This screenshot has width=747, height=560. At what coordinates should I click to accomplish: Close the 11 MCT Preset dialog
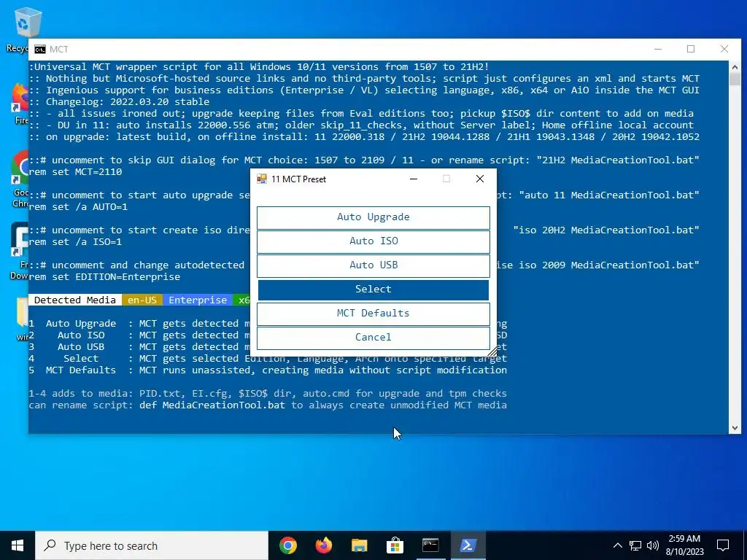click(x=480, y=179)
